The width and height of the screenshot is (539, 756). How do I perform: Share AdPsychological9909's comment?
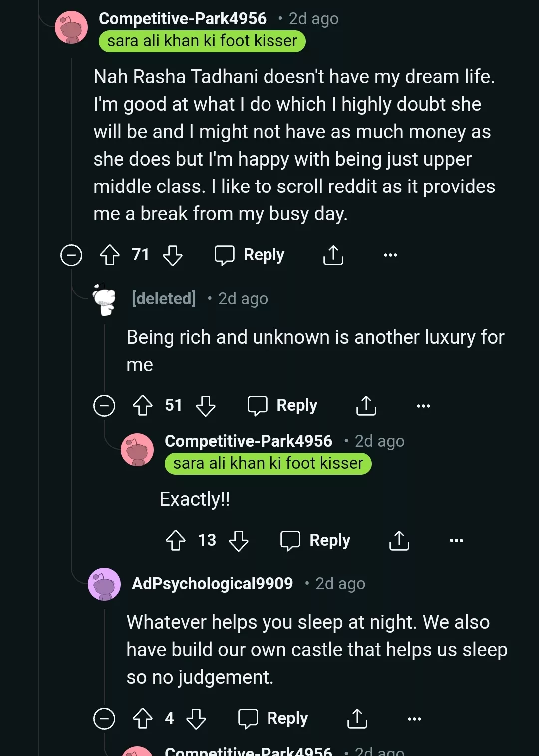(357, 719)
